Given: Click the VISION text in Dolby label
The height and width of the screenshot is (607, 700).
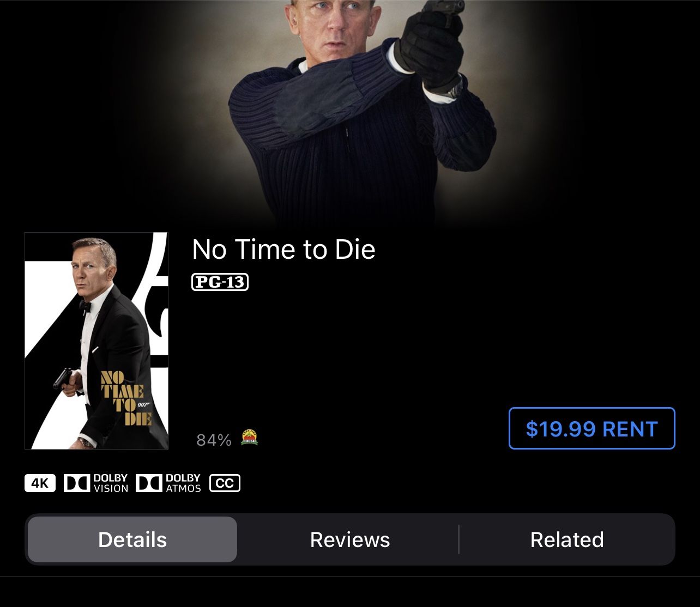Looking at the screenshot, I should click(111, 489).
